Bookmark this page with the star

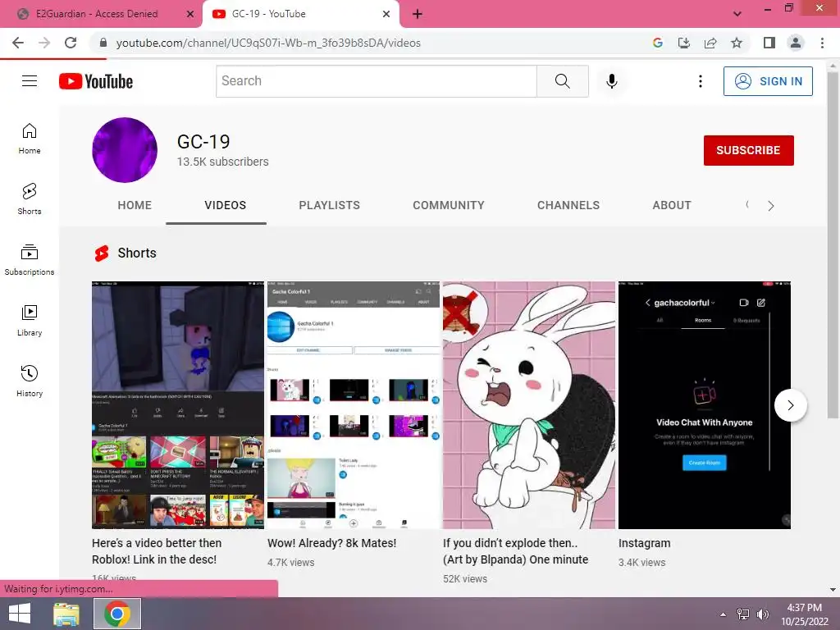(737, 43)
